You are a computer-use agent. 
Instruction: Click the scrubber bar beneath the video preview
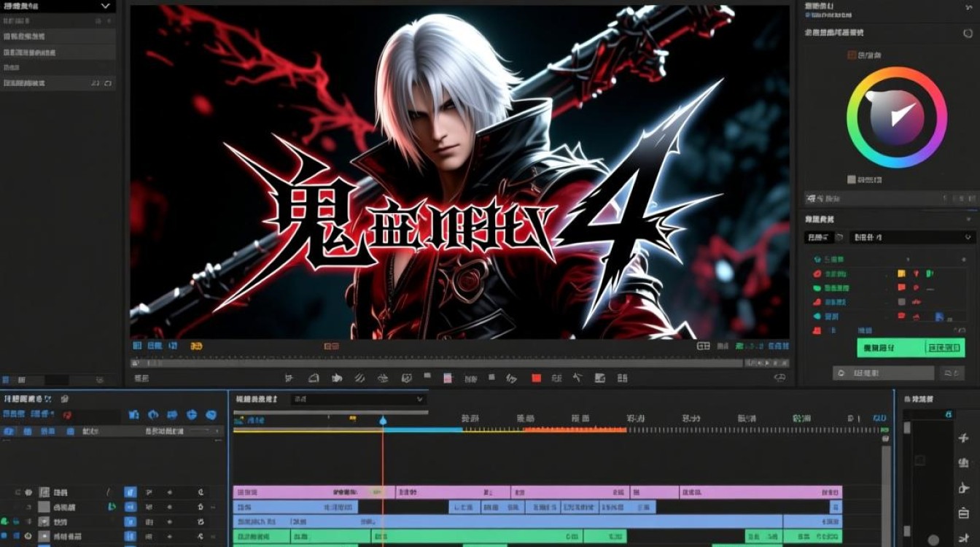pos(437,362)
